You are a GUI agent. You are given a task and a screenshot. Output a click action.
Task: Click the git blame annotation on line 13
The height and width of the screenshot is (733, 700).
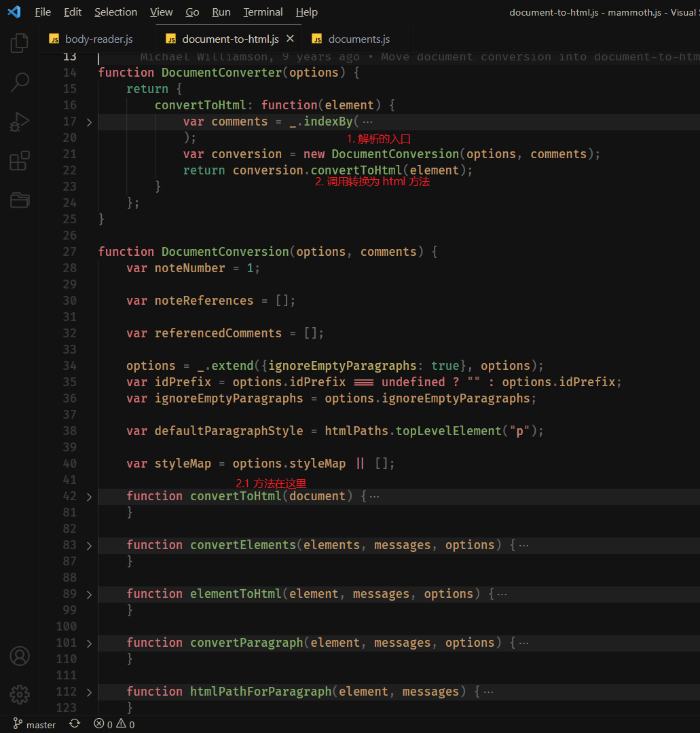pyautogui.click(x=420, y=56)
